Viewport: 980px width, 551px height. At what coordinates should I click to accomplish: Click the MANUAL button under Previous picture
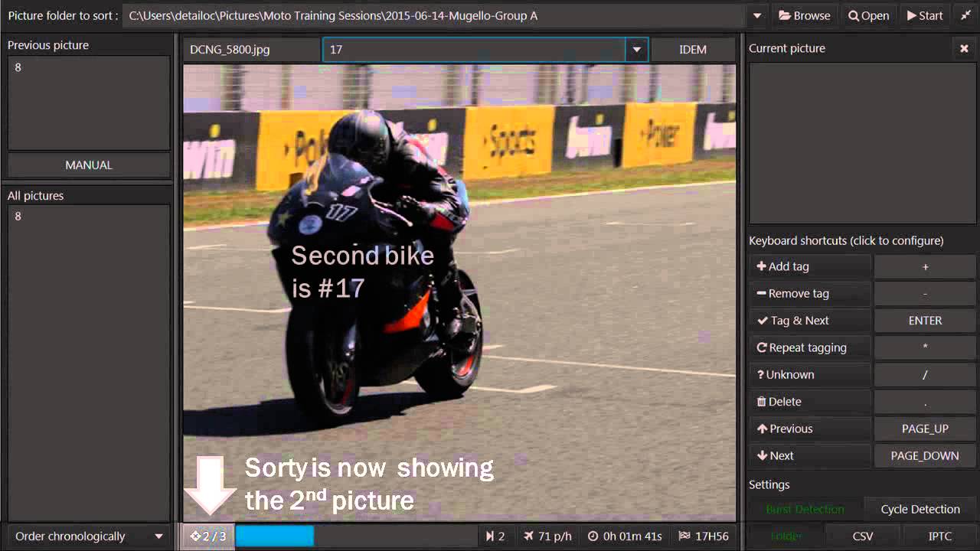pyautogui.click(x=89, y=165)
